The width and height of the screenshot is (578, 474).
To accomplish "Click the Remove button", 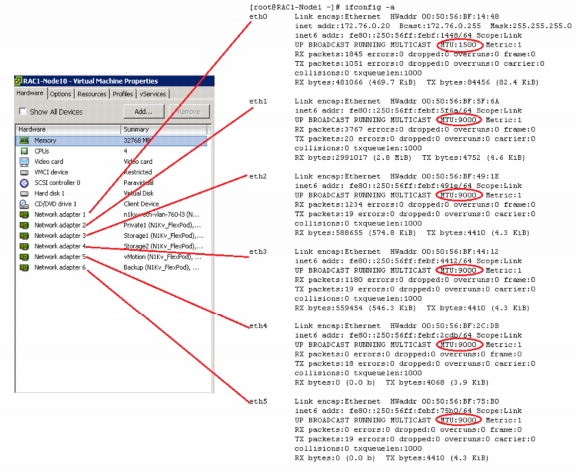I will (189, 111).
